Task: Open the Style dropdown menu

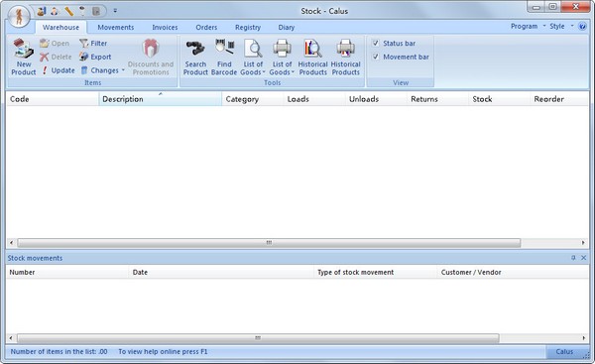Action: (561, 26)
